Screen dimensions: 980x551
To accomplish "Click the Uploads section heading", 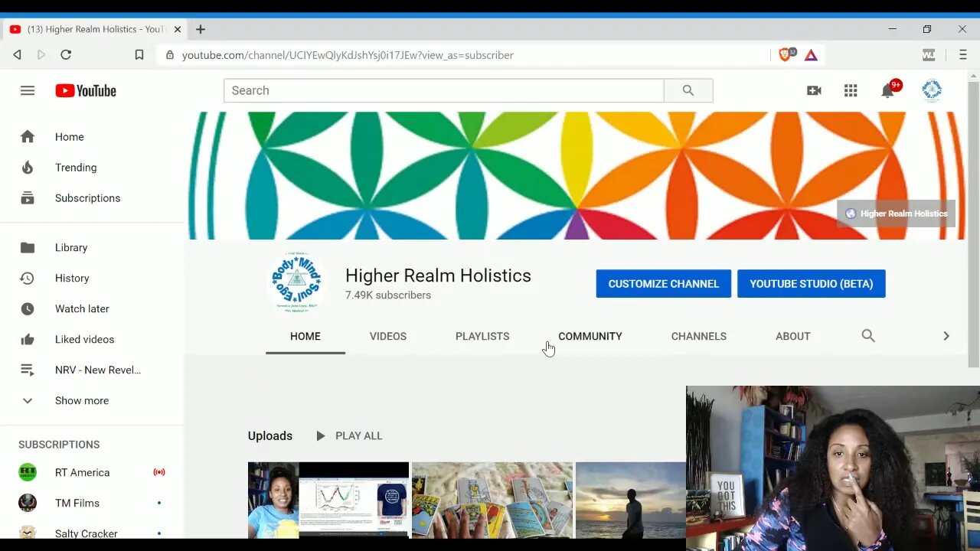I will (270, 435).
